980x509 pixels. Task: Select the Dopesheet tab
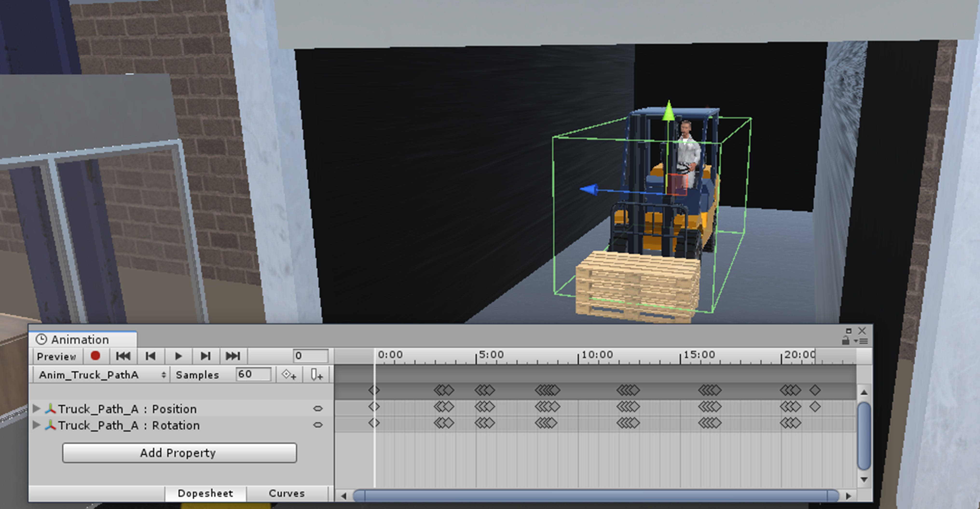tap(206, 493)
